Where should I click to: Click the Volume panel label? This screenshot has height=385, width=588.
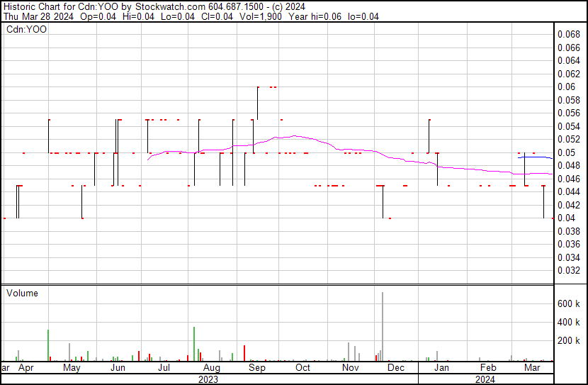[x=22, y=293]
